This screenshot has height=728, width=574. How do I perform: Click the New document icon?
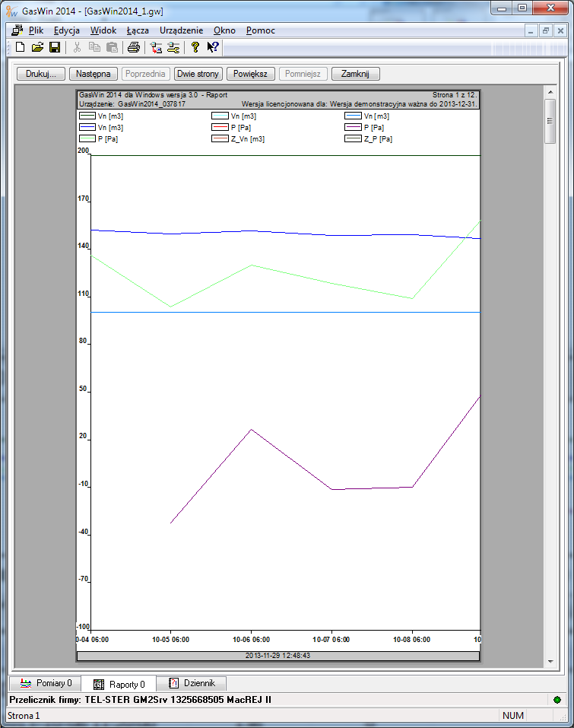pos(21,47)
